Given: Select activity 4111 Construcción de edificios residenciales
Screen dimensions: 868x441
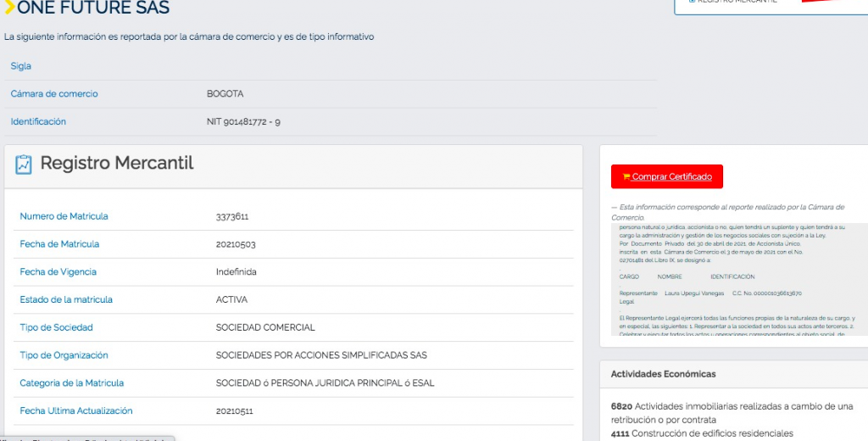Looking at the screenshot, I should tap(702, 433).
